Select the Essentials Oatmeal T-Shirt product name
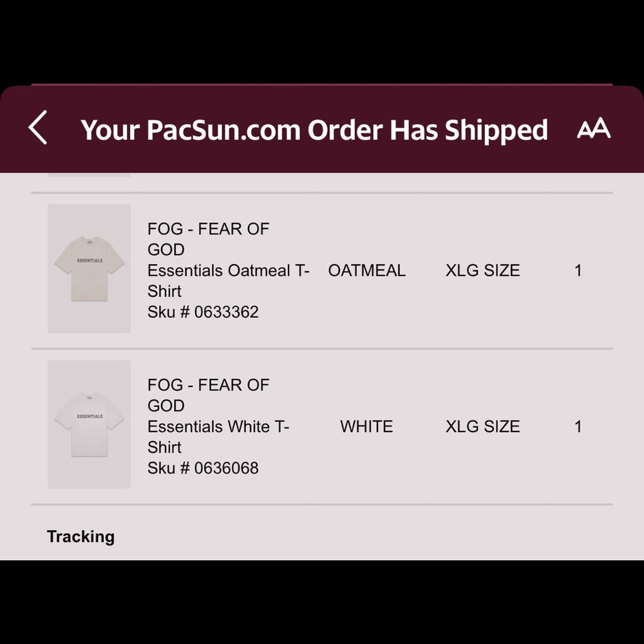The width and height of the screenshot is (644, 644). click(228, 281)
